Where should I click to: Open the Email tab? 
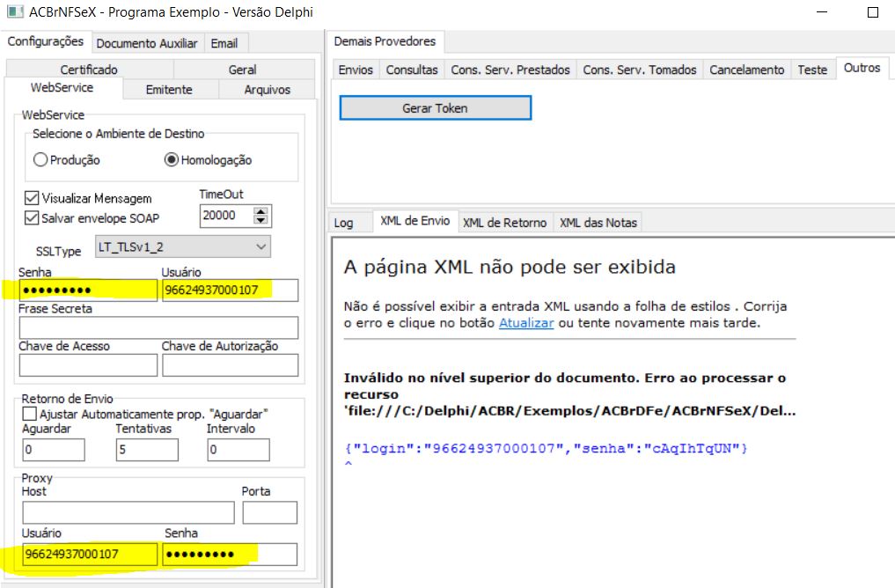pos(224,43)
